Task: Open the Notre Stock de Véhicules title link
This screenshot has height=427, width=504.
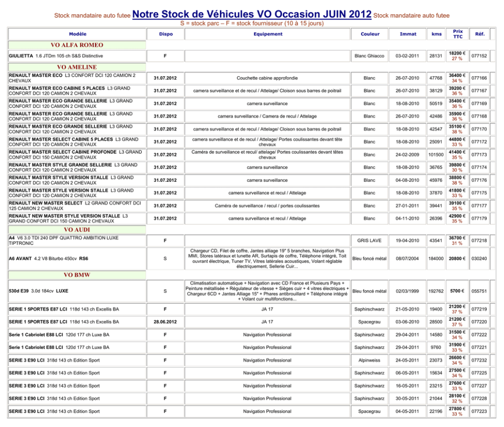Action: (251, 14)
